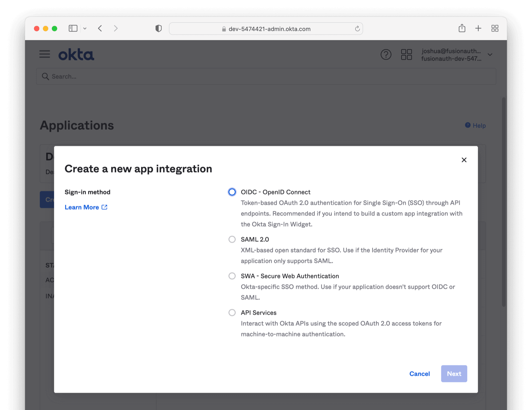The image size is (532, 410).
Task: Choose SWA - Secure Web Authentication
Action: coord(232,276)
